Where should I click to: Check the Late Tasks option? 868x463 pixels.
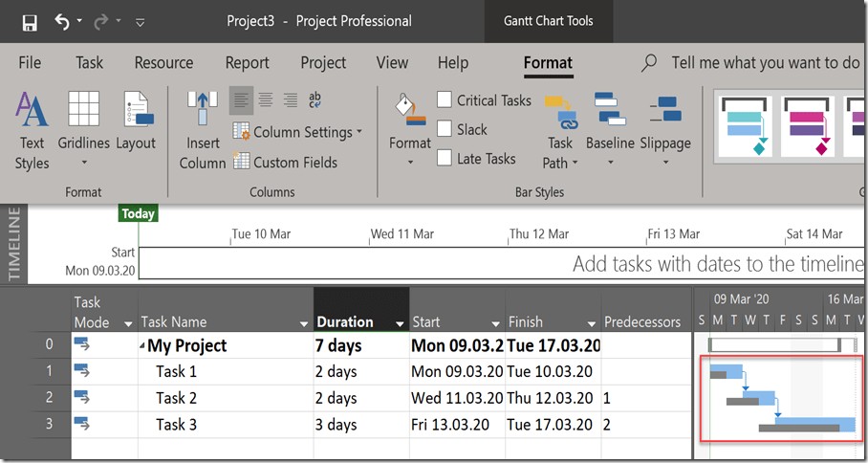[x=445, y=159]
